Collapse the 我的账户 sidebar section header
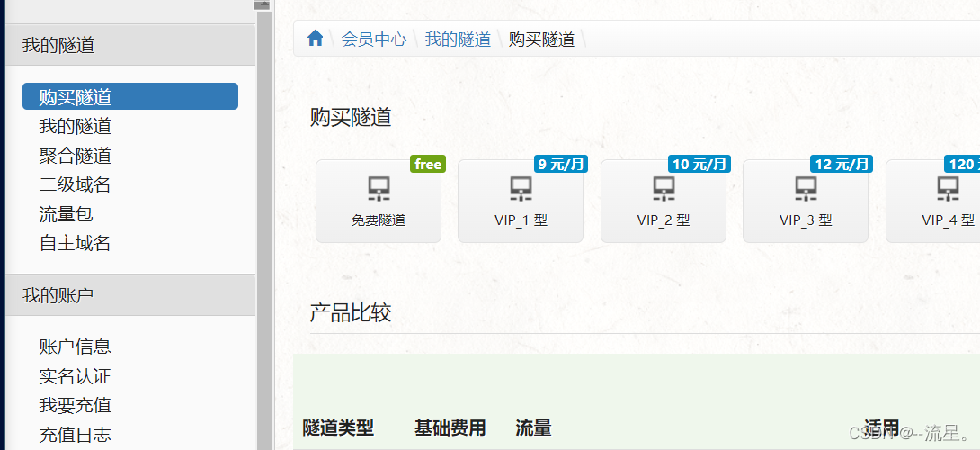Image resolution: width=980 pixels, height=450 pixels. point(130,295)
